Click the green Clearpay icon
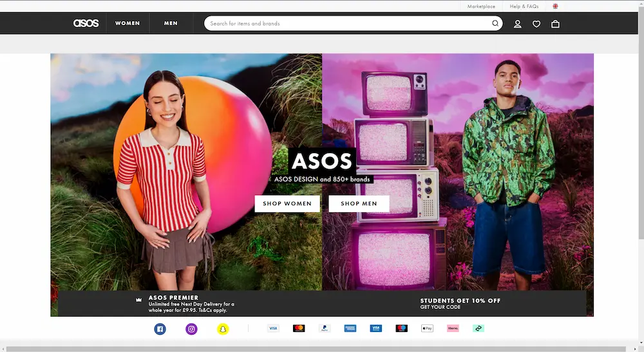644x352 pixels. click(478, 328)
